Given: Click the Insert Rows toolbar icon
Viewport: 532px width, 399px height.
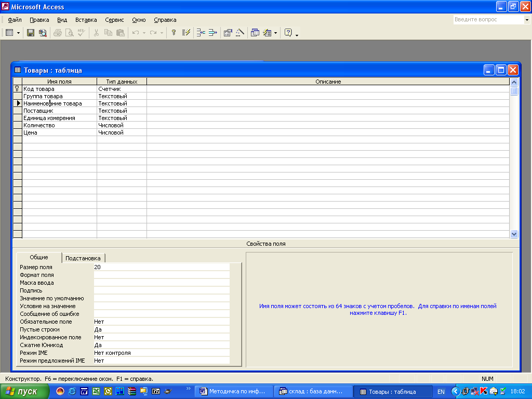Looking at the screenshot, I should (201, 33).
